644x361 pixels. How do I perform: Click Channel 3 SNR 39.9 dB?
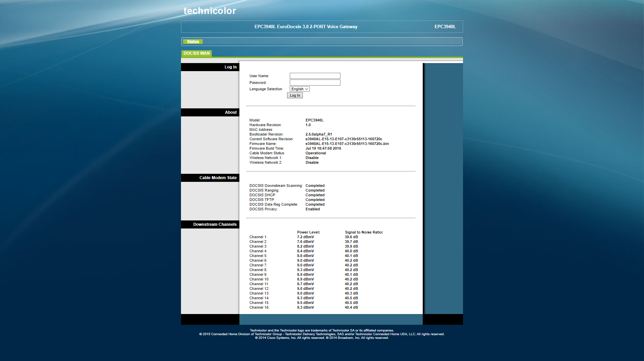pos(351,246)
